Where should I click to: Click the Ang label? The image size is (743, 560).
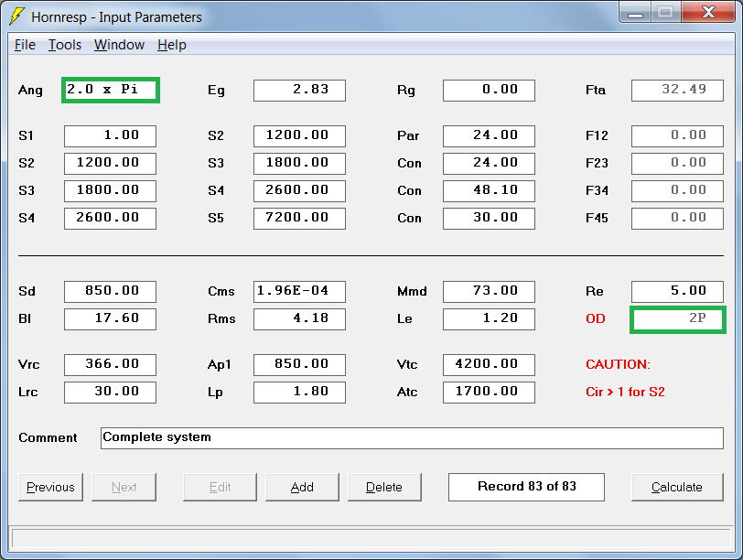30,91
